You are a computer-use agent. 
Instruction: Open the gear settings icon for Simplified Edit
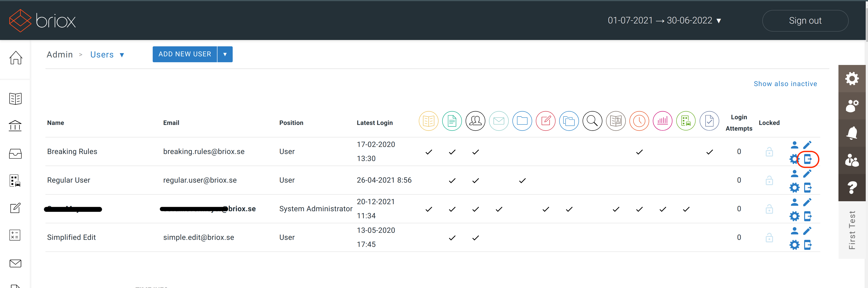tap(795, 245)
